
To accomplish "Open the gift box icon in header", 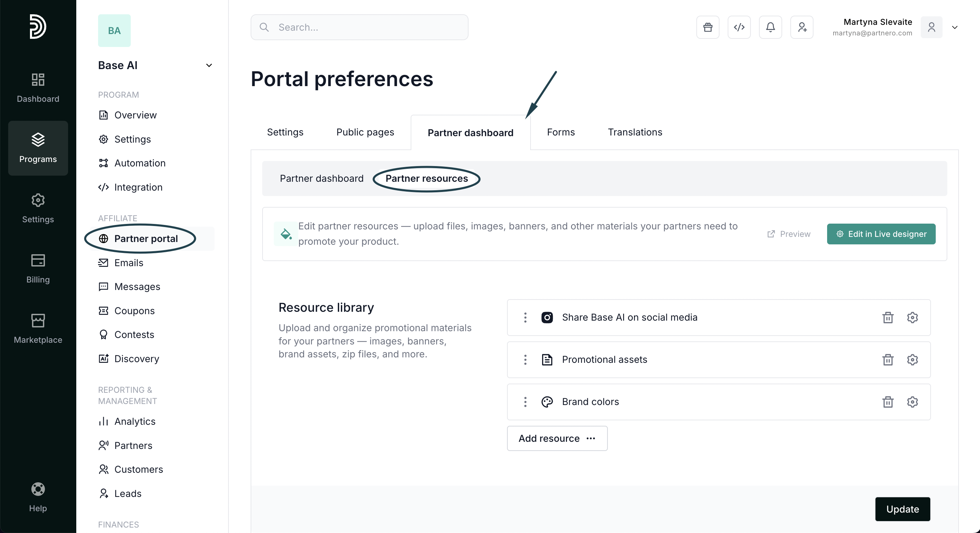I will pos(708,27).
